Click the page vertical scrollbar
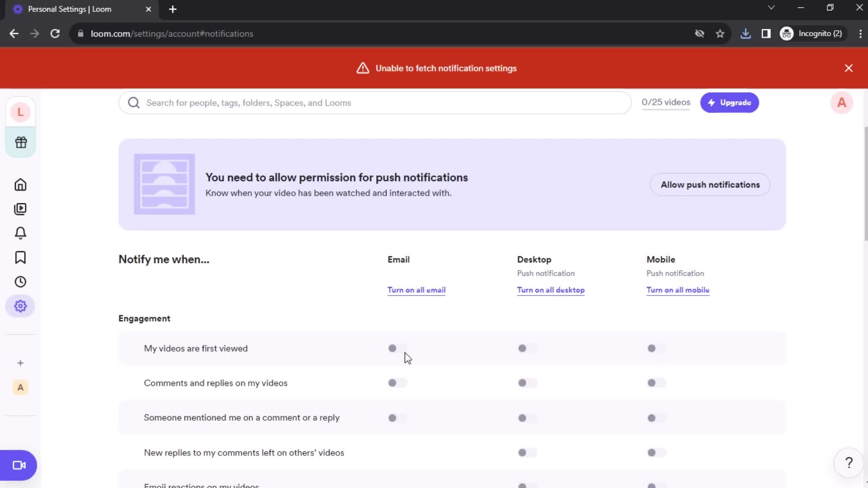Viewport: 868px width, 488px height. click(x=865, y=183)
